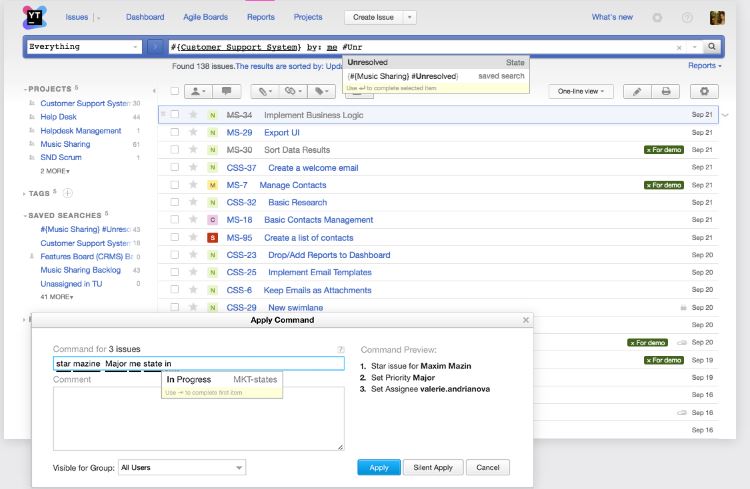Click the priority C badge of MS-18
This screenshot has width=750, height=489.
[x=212, y=220]
